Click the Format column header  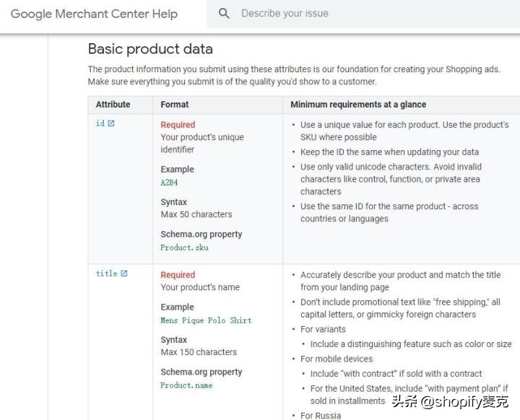point(175,105)
